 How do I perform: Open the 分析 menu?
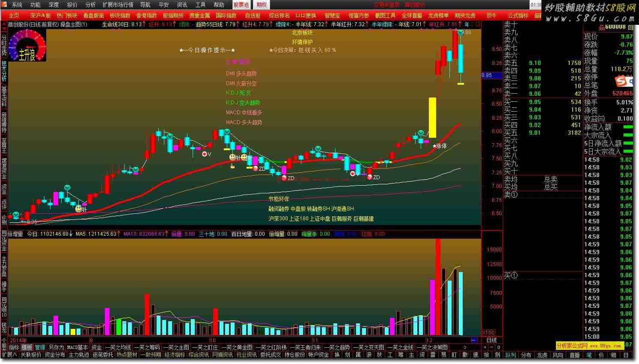[x=90, y=5]
